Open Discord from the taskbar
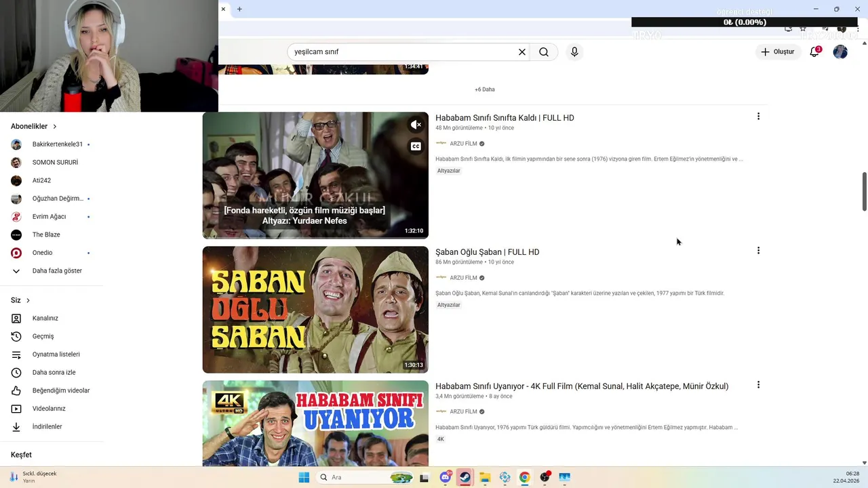Image resolution: width=868 pixels, height=488 pixels. click(x=446, y=477)
